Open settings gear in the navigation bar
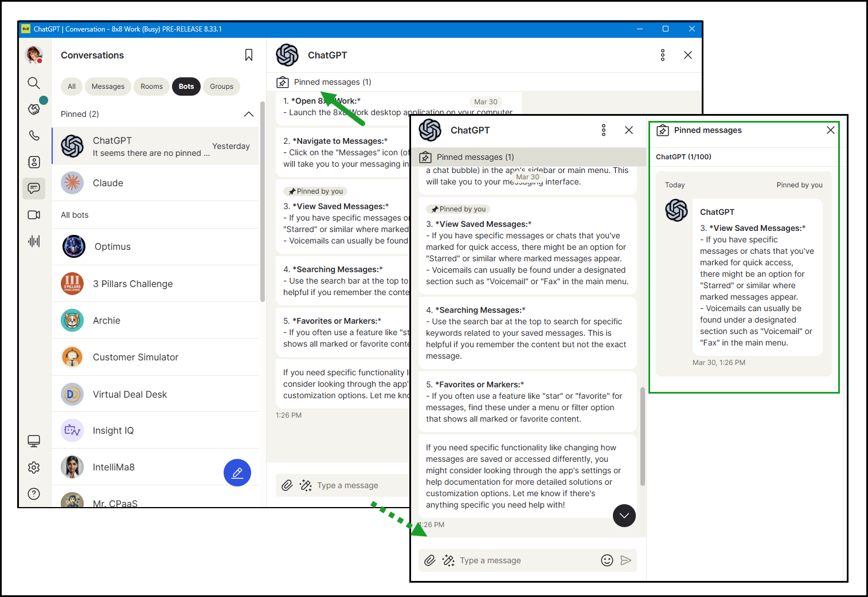868x597 pixels. click(34, 468)
